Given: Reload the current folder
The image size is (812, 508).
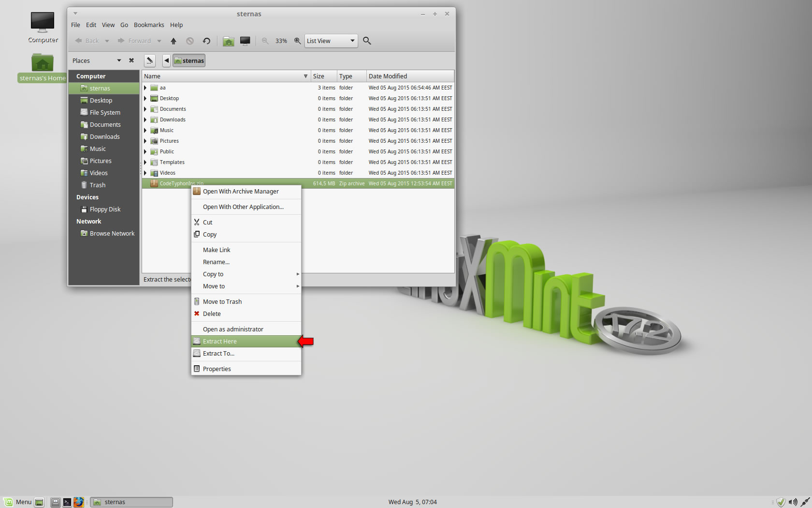Looking at the screenshot, I should coord(206,41).
